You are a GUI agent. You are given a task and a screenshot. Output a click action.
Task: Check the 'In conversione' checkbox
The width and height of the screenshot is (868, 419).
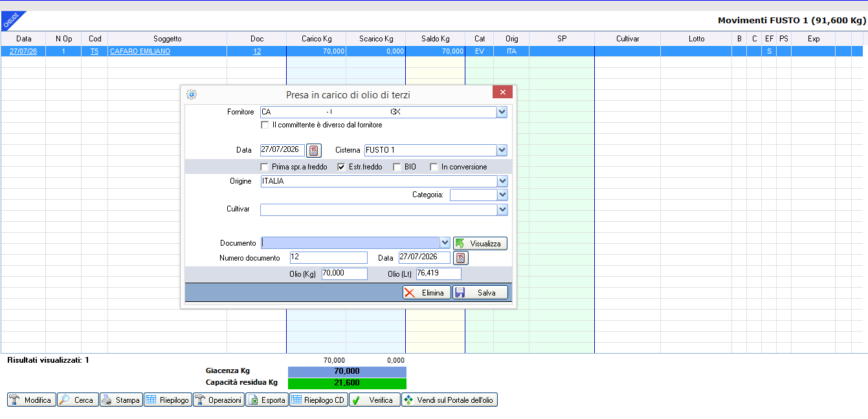tap(434, 167)
